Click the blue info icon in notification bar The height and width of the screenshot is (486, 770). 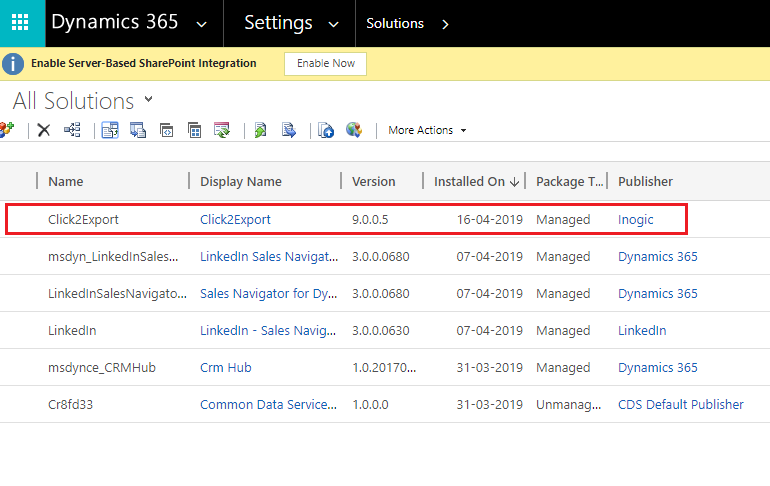pos(13,64)
